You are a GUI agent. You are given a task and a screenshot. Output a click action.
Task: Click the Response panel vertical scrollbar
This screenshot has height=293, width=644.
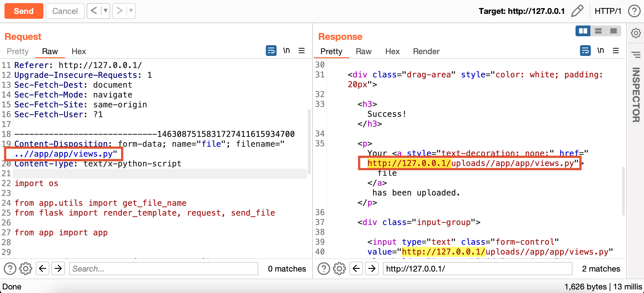point(623,191)
